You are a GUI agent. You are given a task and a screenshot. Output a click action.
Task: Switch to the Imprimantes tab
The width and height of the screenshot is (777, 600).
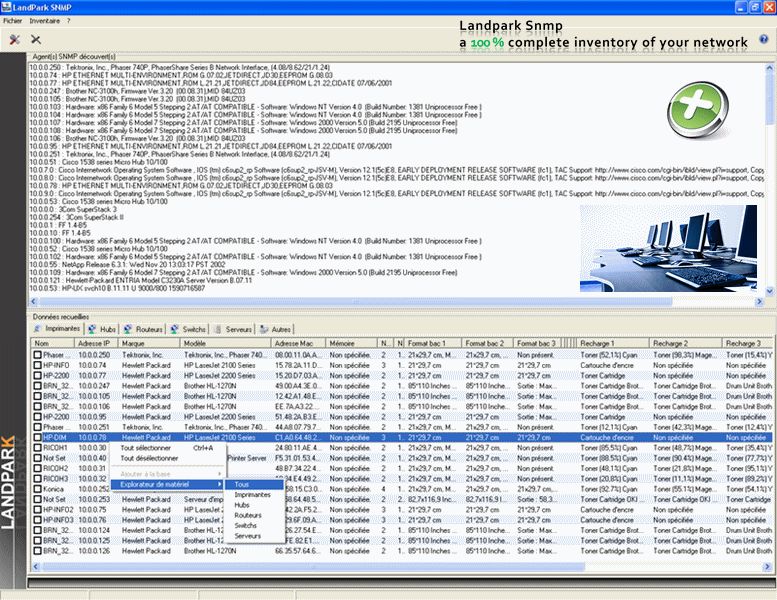[57, 328]
